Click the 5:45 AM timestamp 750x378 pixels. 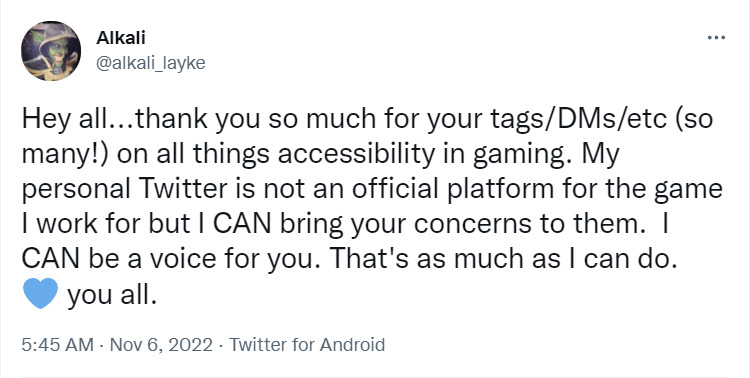click(x=57, y=345)
